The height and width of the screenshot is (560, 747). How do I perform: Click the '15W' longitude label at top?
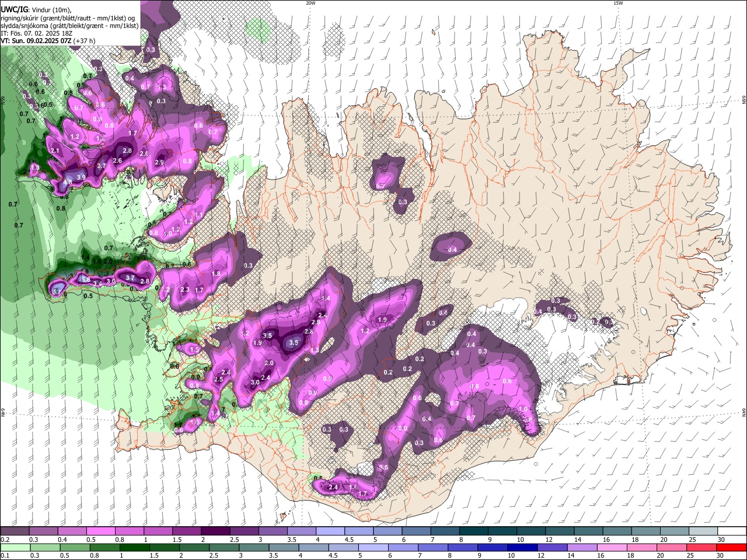click(618, 3)
